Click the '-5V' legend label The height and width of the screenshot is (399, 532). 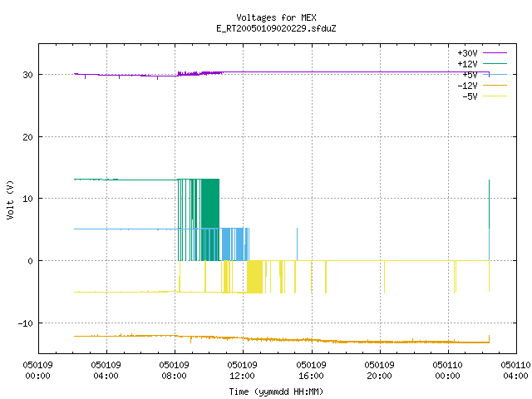pyautogui.click(x=470, y=96)
